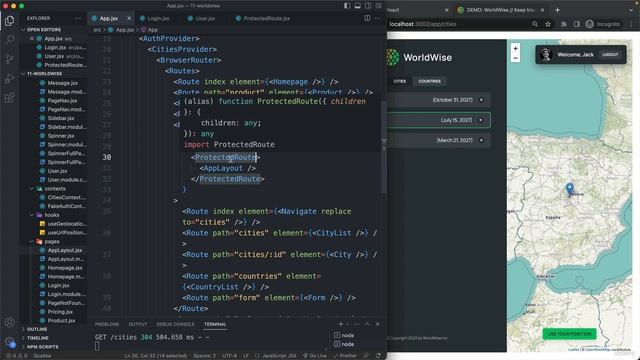Close the terminal panel
Viewport: 640px width, 360px height.
pos(378,324)
